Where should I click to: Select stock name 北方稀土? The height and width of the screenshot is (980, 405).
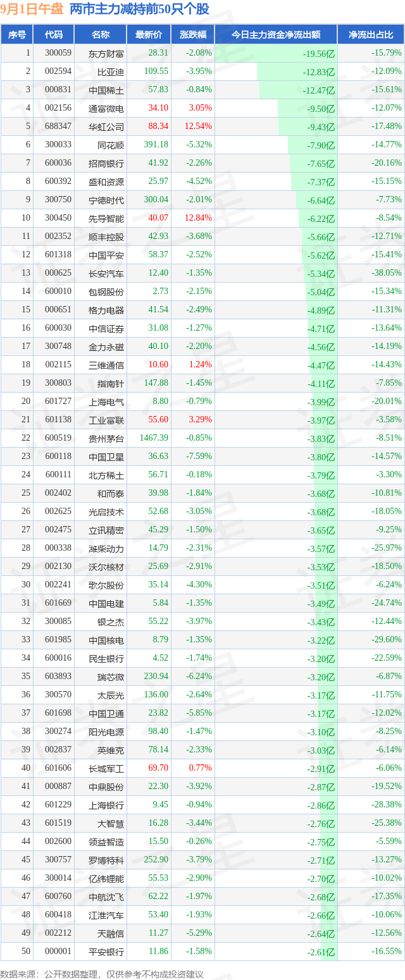point(107,475)
